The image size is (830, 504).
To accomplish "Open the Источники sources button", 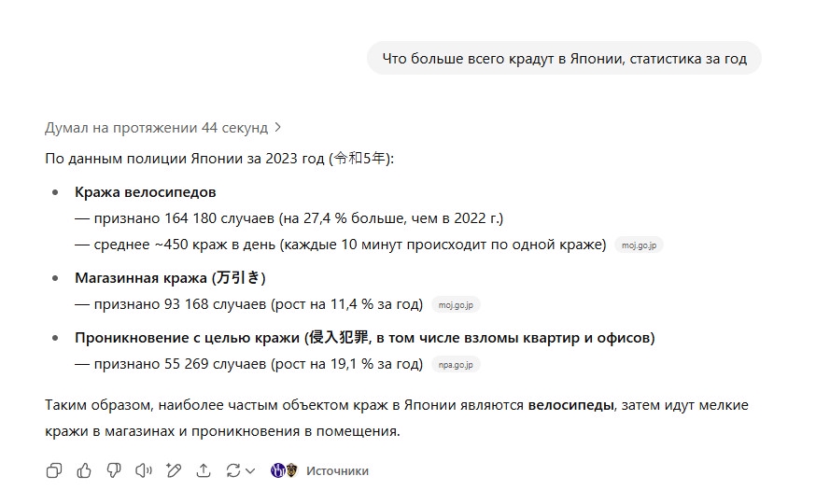I will click(x=337, y=470).
